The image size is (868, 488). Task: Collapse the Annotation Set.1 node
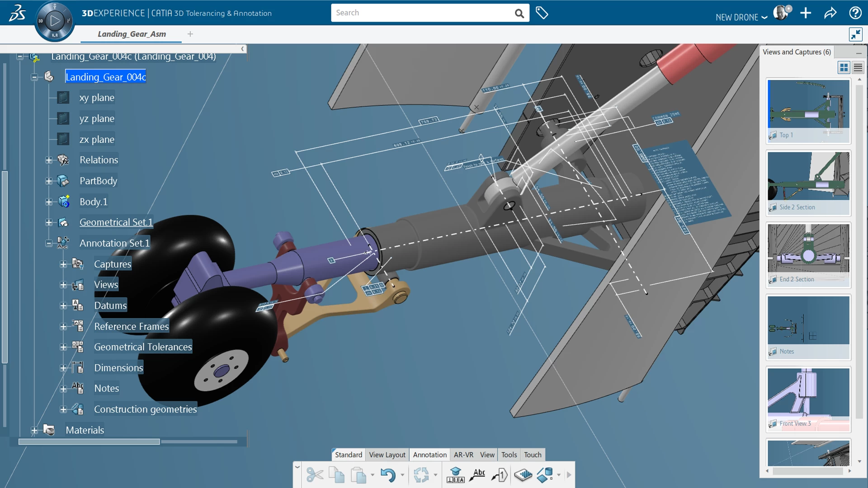(49, 243)
